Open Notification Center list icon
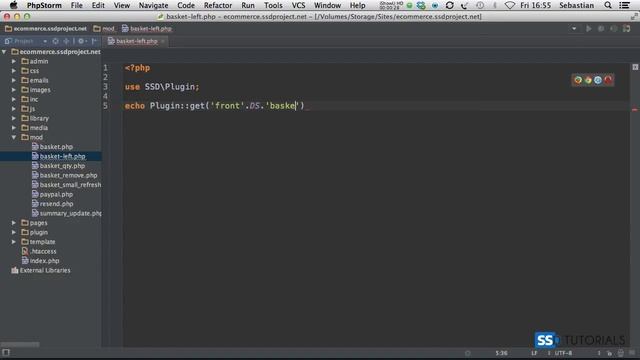The image size is (640, 360). click(624, 5)
